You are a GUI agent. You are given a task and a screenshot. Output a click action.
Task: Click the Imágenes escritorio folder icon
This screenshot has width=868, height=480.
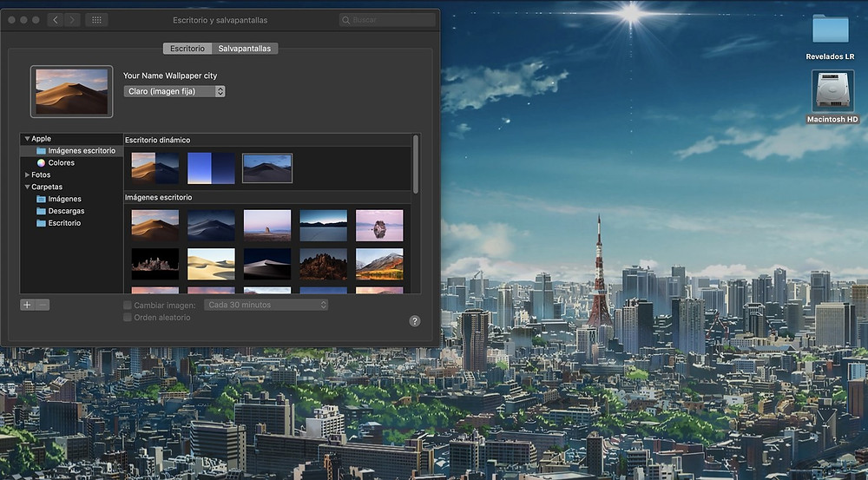point(41,150)
